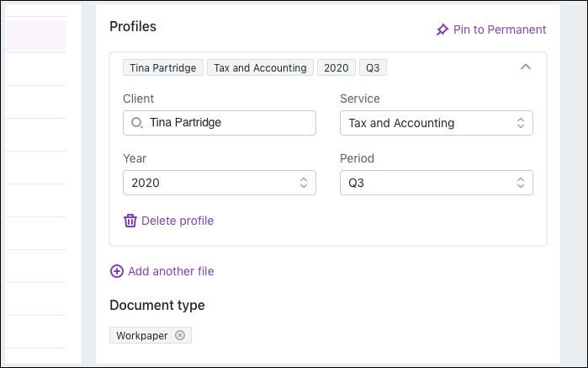Click the Workpaper document type chip label

click(x=142, y=335)
